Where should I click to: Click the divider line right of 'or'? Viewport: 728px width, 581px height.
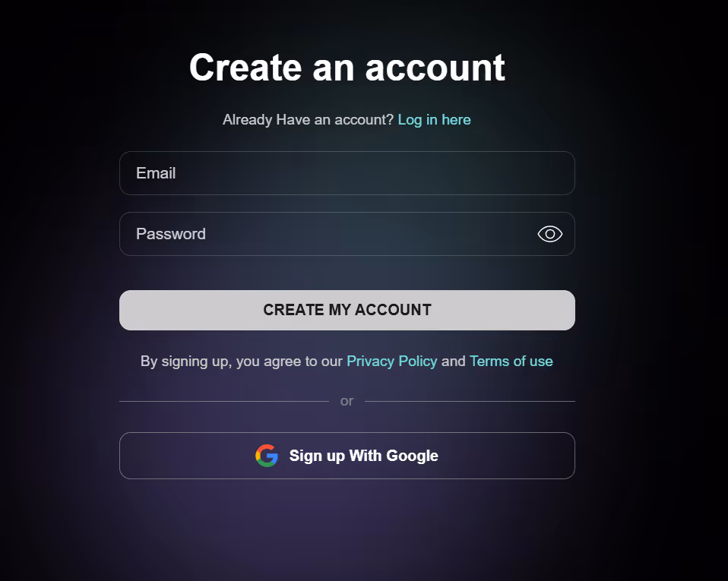coord(470,401)
